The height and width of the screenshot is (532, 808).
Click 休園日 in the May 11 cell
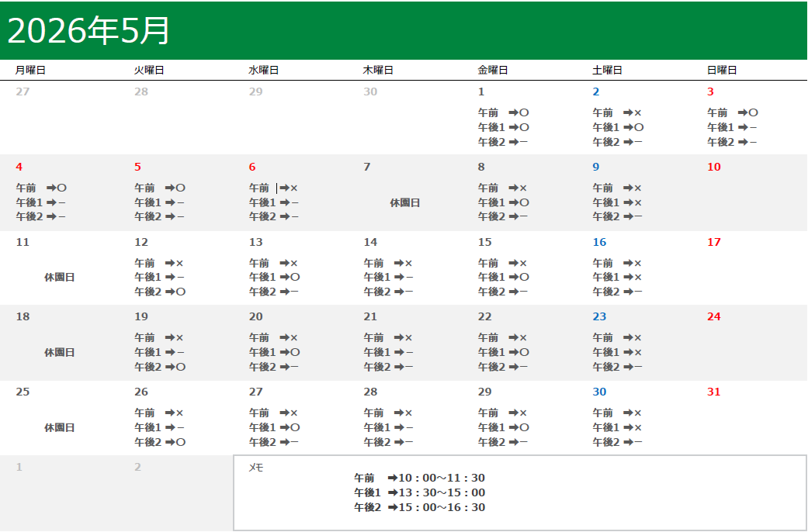point(60,277)
